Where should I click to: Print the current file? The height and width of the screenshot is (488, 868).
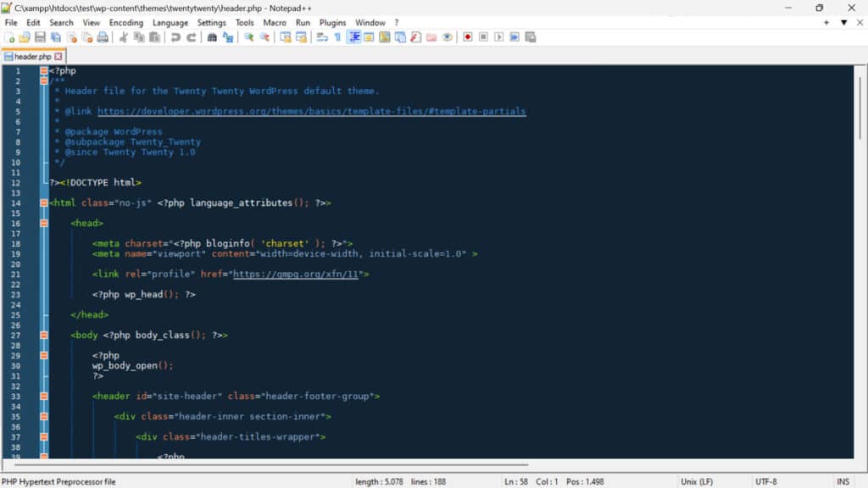tap(103, 36)
